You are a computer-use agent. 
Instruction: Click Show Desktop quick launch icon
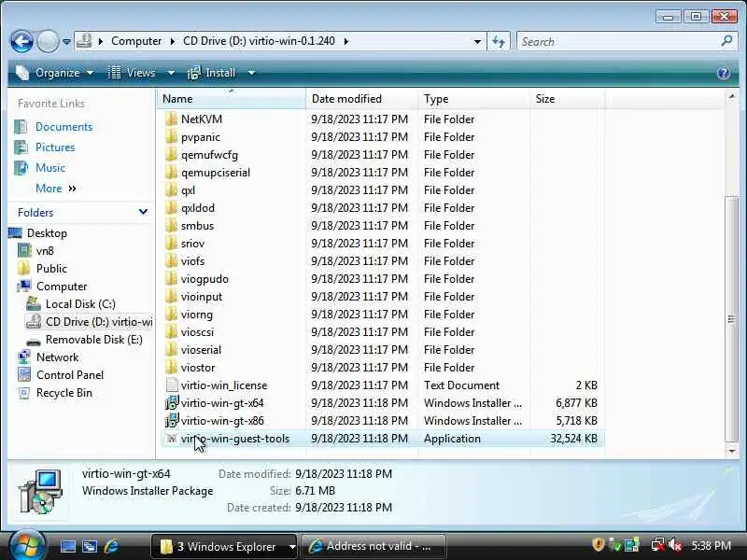point(67,546)
